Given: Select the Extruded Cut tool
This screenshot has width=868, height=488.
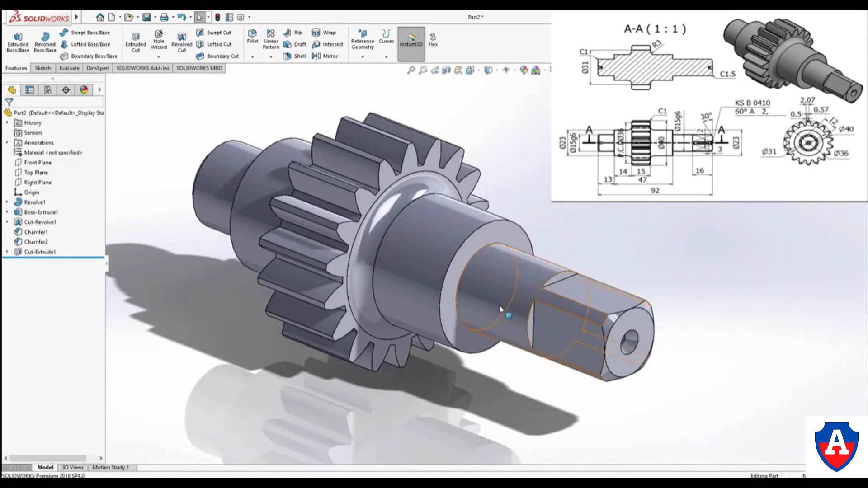Looking at the screenshot, I should [136, 42].
